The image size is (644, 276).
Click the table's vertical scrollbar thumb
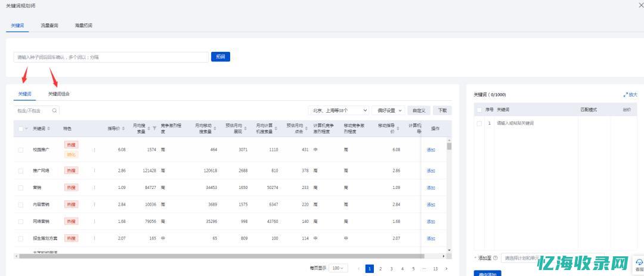(450, 146)
